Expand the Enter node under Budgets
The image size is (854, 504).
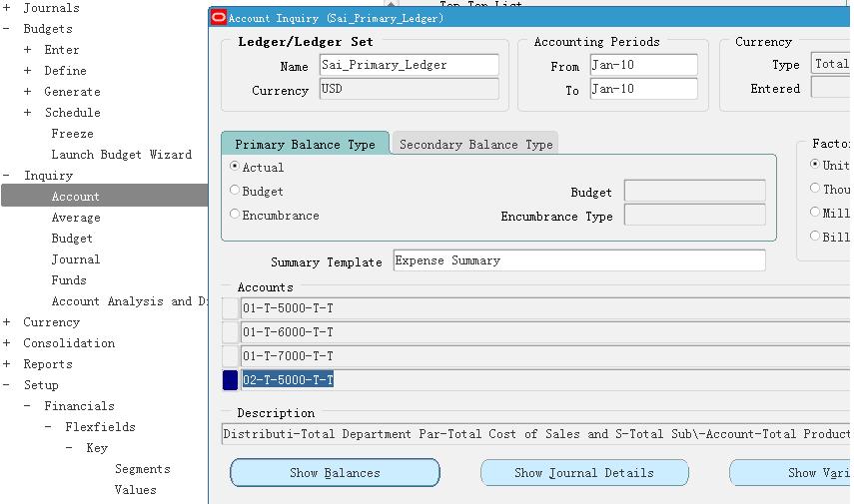pos(27,50)
